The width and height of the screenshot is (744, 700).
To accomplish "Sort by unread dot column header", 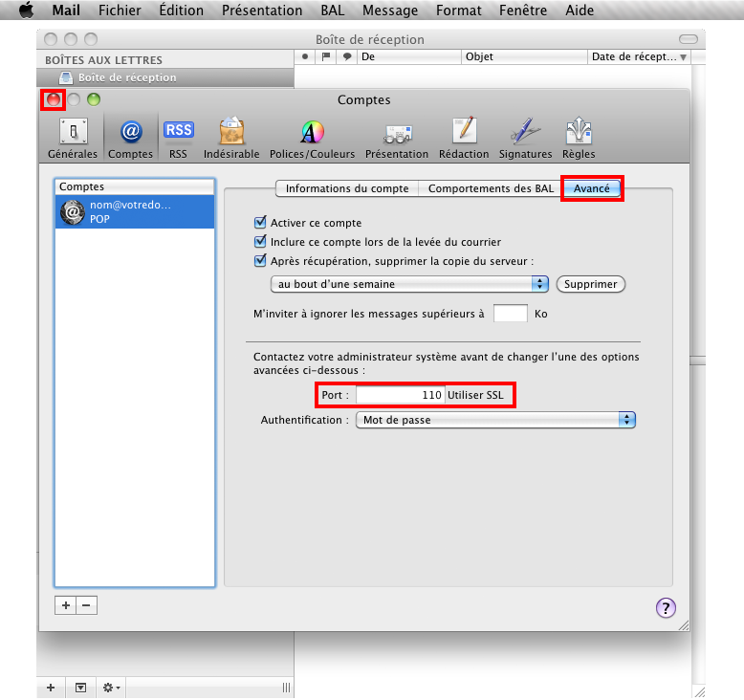I will tap(305, 56).
